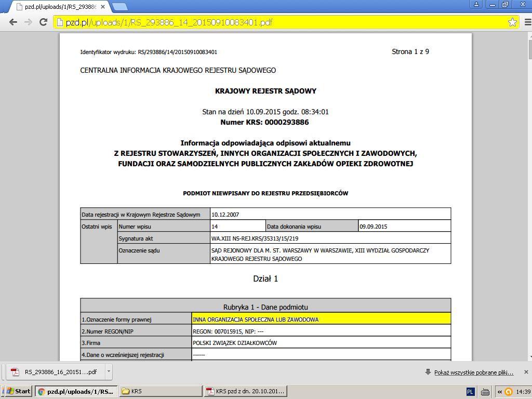This screenshot has height=399, width=532.
Task: Click cell 'WA.XIII NS-REJ.KRS/35313/15/219'
Action: coord(330,238)
